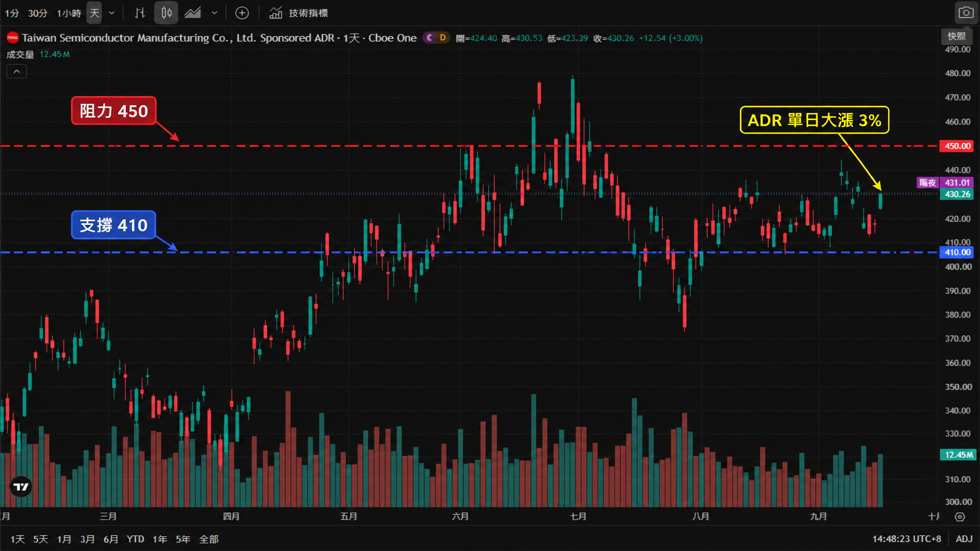Image resolution: width=980 pixels, height=551 pixels.
Task: Click the TradingView logo icon
Action: [x=21, y=487]
